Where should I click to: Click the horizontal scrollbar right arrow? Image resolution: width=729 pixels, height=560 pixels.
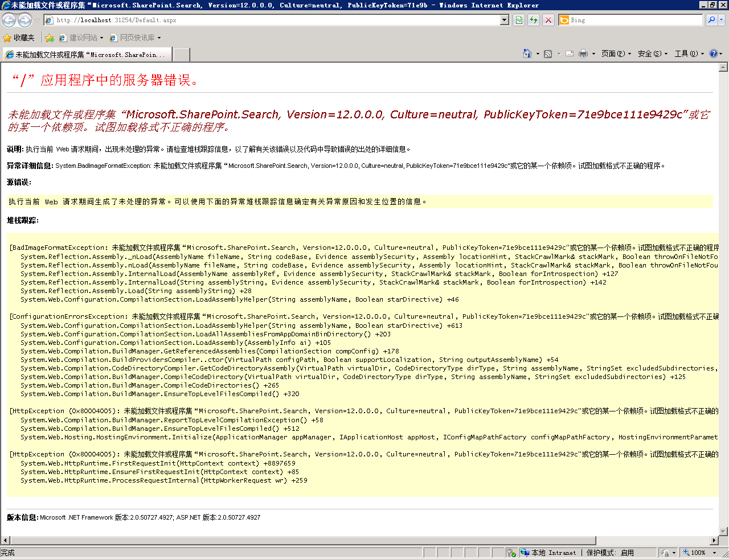(x=714, y=541)
